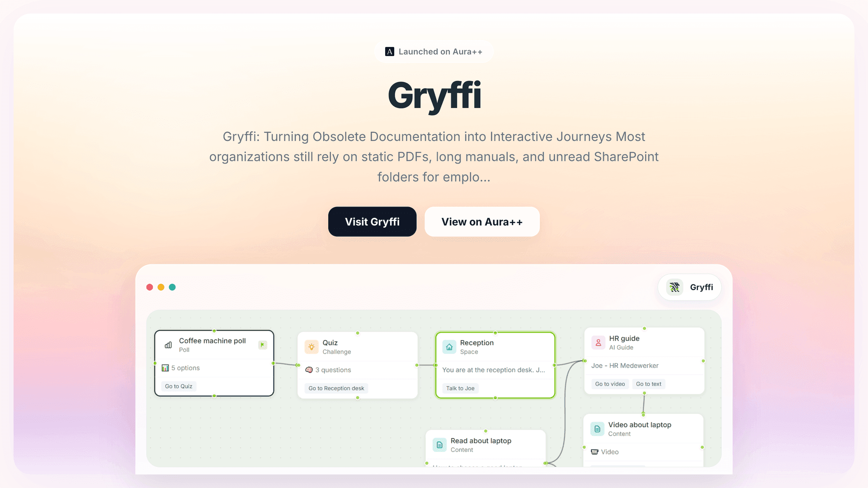Click the video icon beside Video label
Screen dimensions: 868x488
pos(594,452)
